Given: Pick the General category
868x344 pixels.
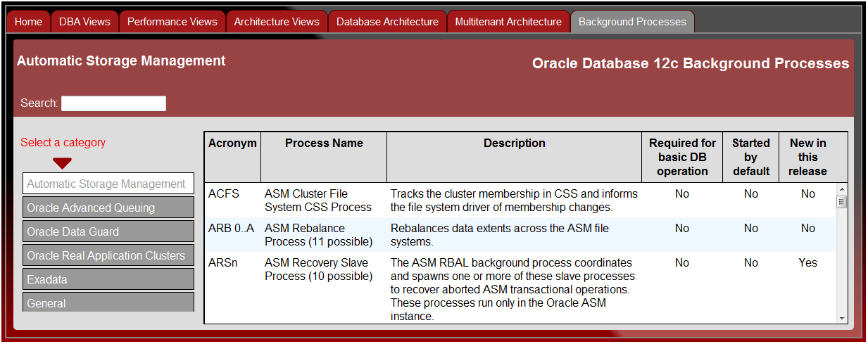Looking at the screenshot, I should (108, 302).
